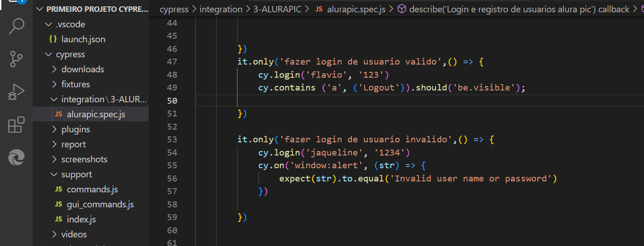This screenshot has height=246, width=644.
Task: Click the 3-ALURAPIC breadcrumb segment
Action: click(277, 9)
